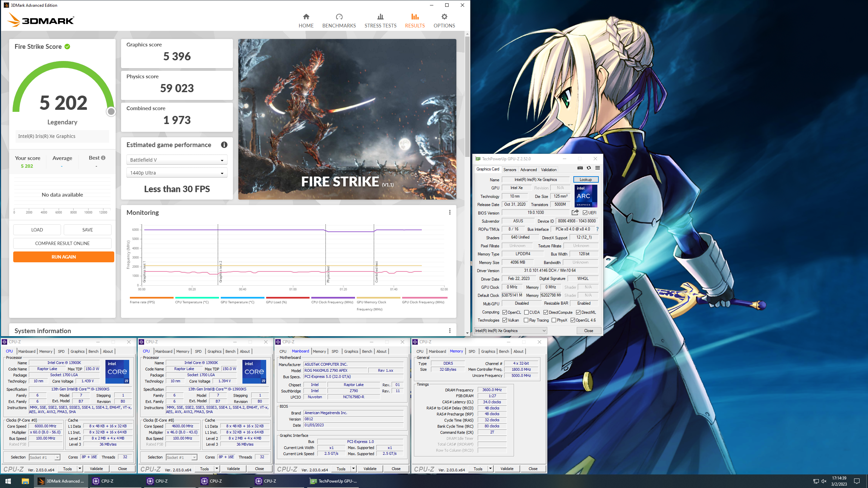This screenshot has height=488, width=868.
Task: Open the 3DMark STRESS TESTS icon
Action: click(380, 17)
